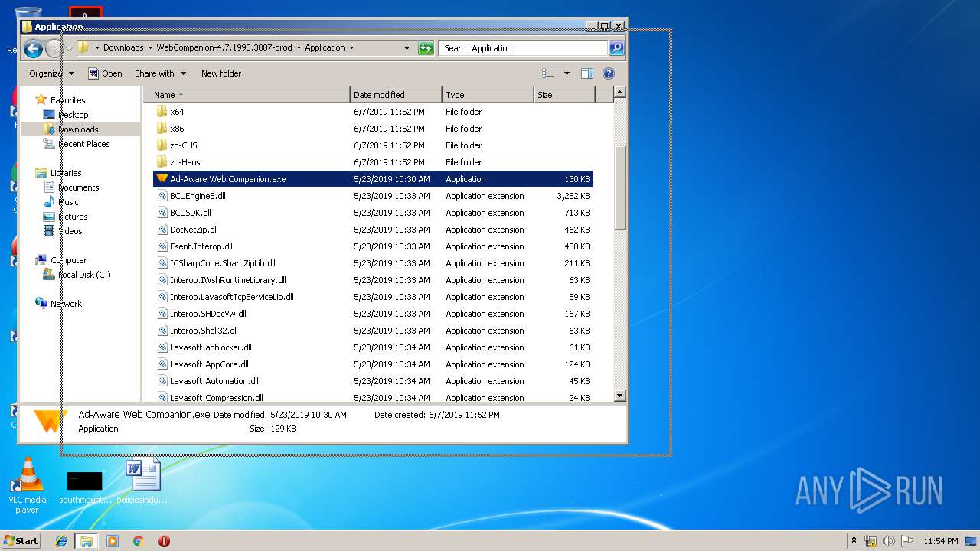Select BCUEngineS.dll file

pyautogui.click(x=373, y=196)
